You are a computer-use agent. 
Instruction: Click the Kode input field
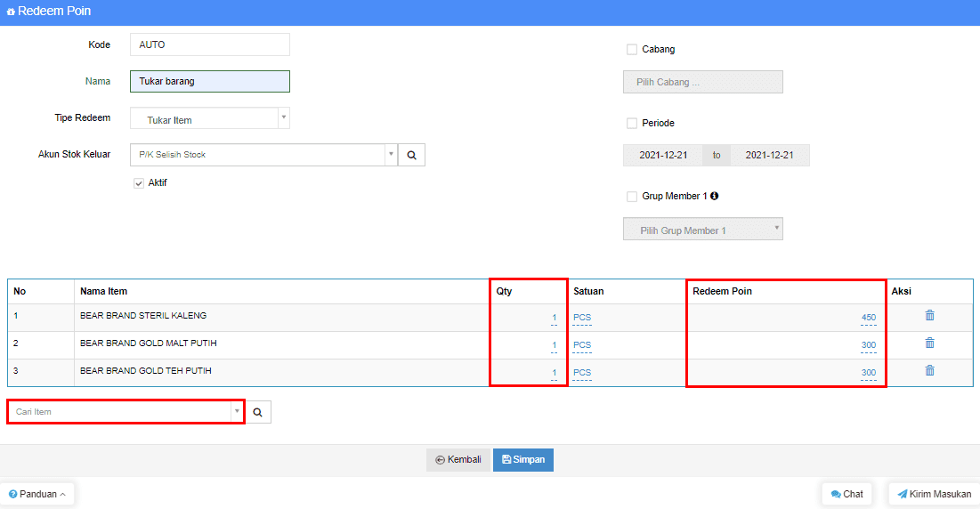tap(210, 45)
